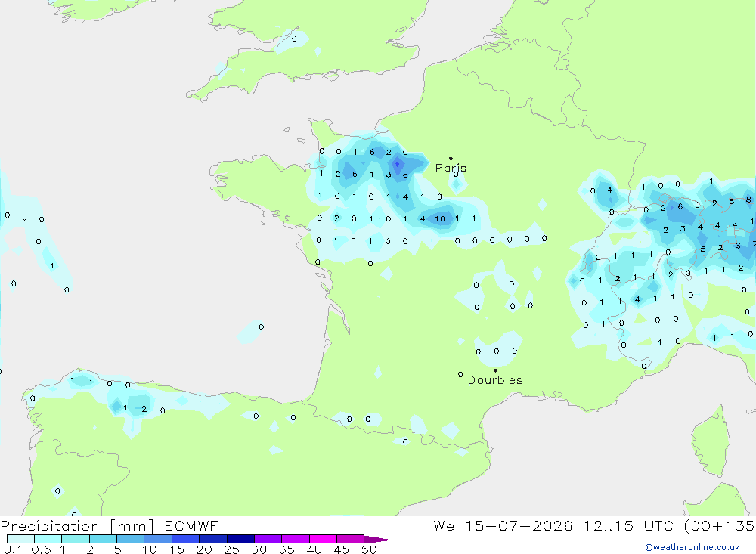Pick the 10–15 mm legend swatch
The height and width of the screenshot is (554, 756).
(x=158, y=539)
